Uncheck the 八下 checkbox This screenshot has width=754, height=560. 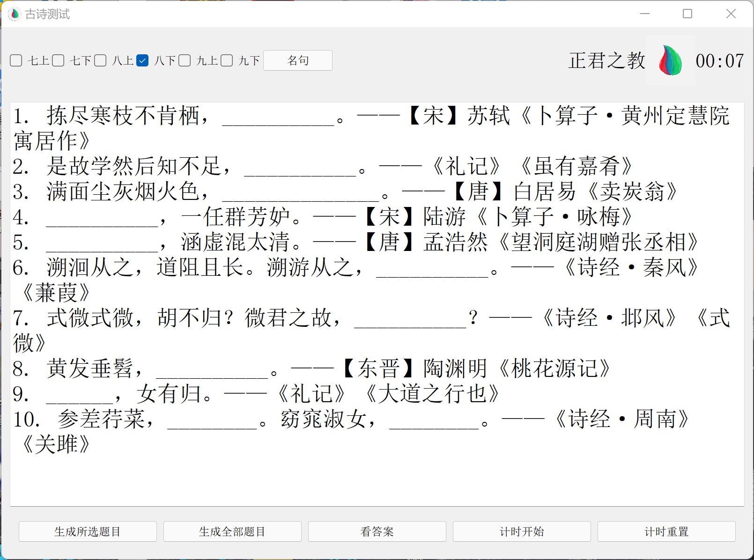click(x=142, y=61)
